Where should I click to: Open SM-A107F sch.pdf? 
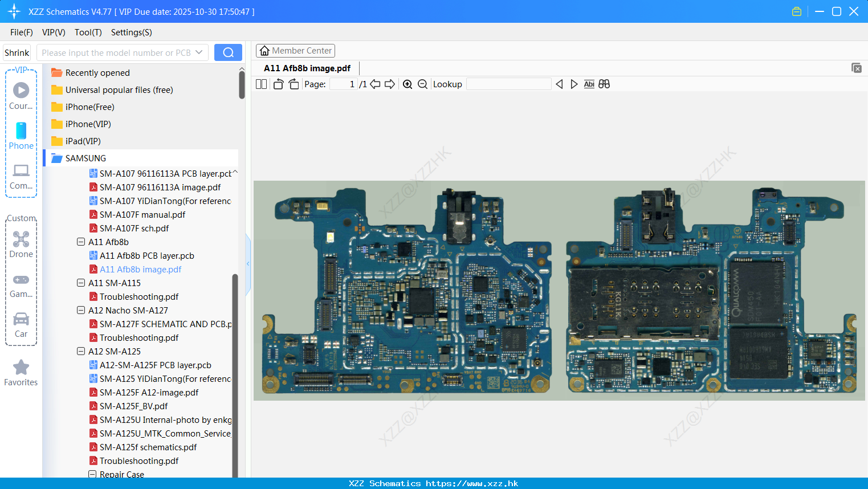134,228
